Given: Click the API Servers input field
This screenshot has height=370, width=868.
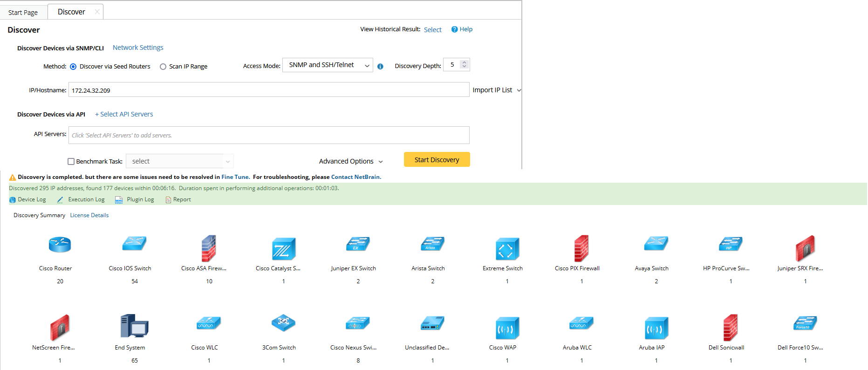Looking at the screenshot, I should tap(269, 135).
